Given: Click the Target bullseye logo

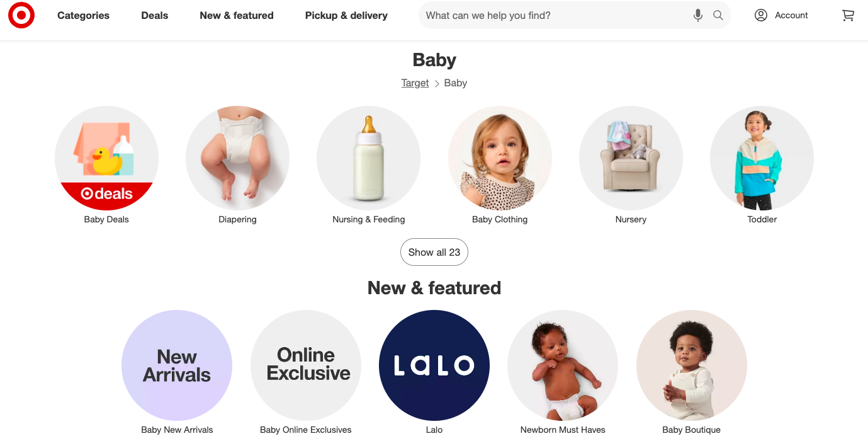Looking at the screenshot, I should tap(21, 15).
